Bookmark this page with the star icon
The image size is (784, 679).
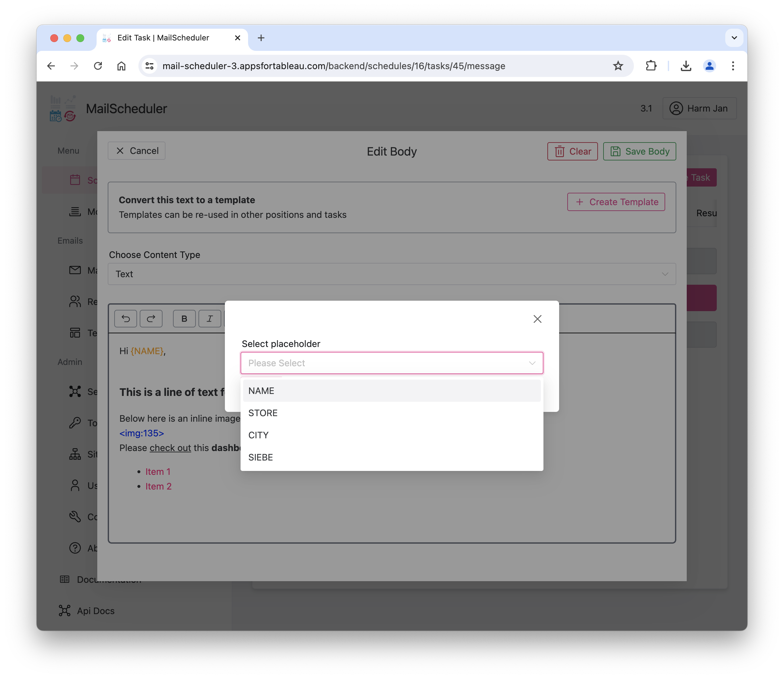618,66
